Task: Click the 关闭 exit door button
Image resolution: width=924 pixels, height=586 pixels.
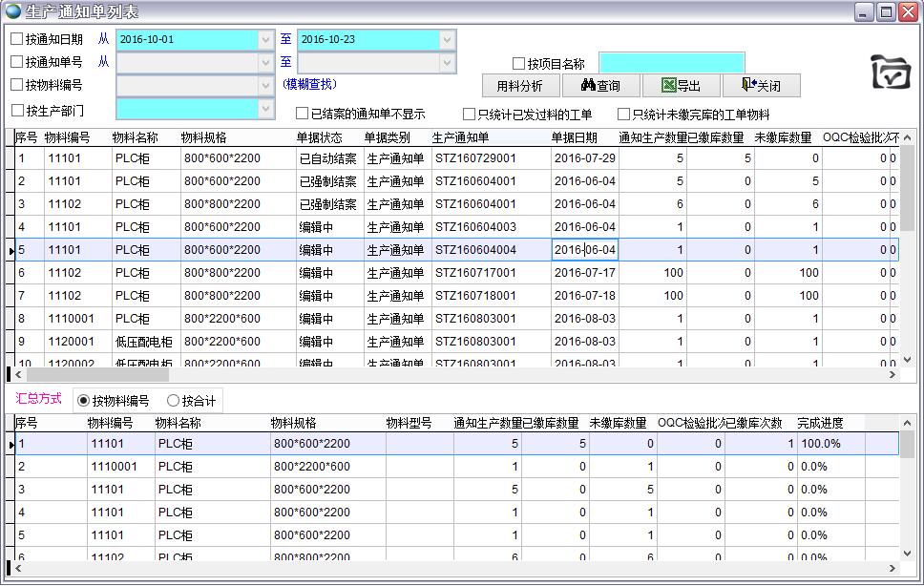Action: click(x=760, y=86)
